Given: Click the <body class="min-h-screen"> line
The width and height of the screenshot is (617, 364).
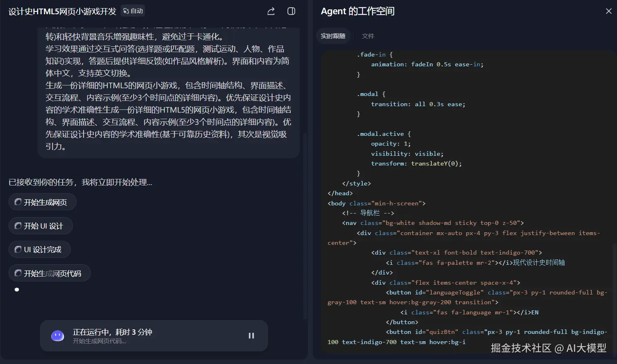Looking at the screenshot, I should (377, 203).
